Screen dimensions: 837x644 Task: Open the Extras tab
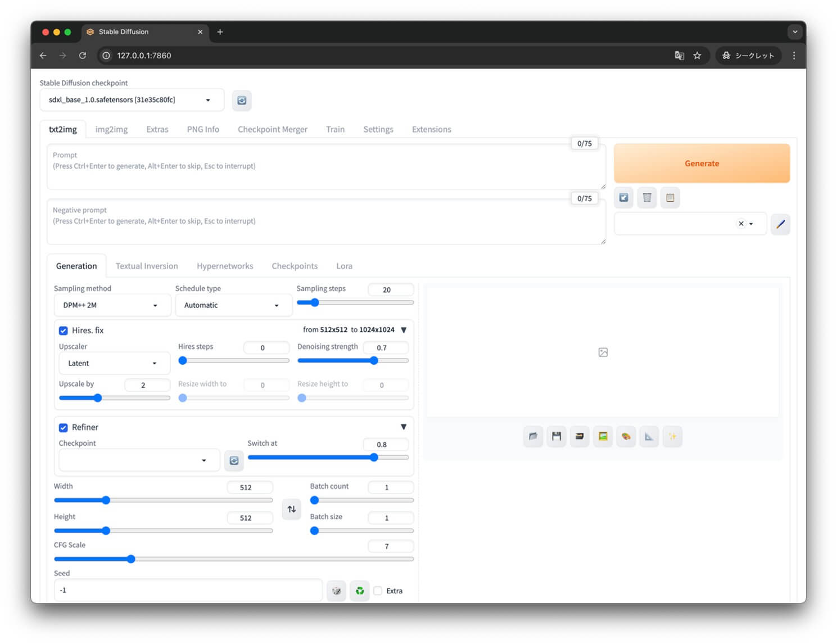[157, 129]
